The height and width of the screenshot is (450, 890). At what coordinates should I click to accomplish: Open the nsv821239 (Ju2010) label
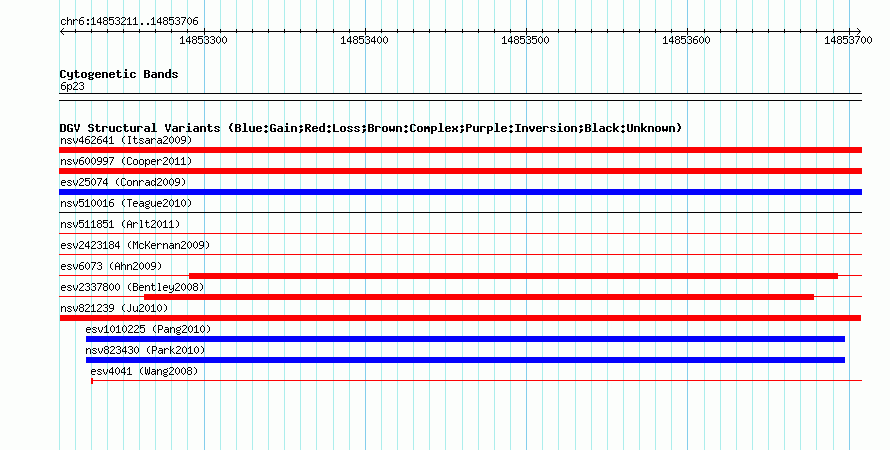(x=114, y=308)
